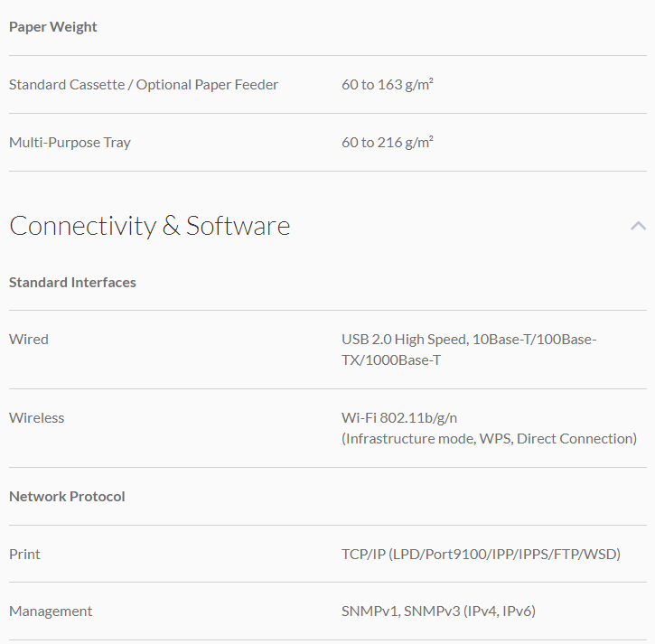
Task: Click the Standard Interfaces subheading
Action: coord(72,283)
